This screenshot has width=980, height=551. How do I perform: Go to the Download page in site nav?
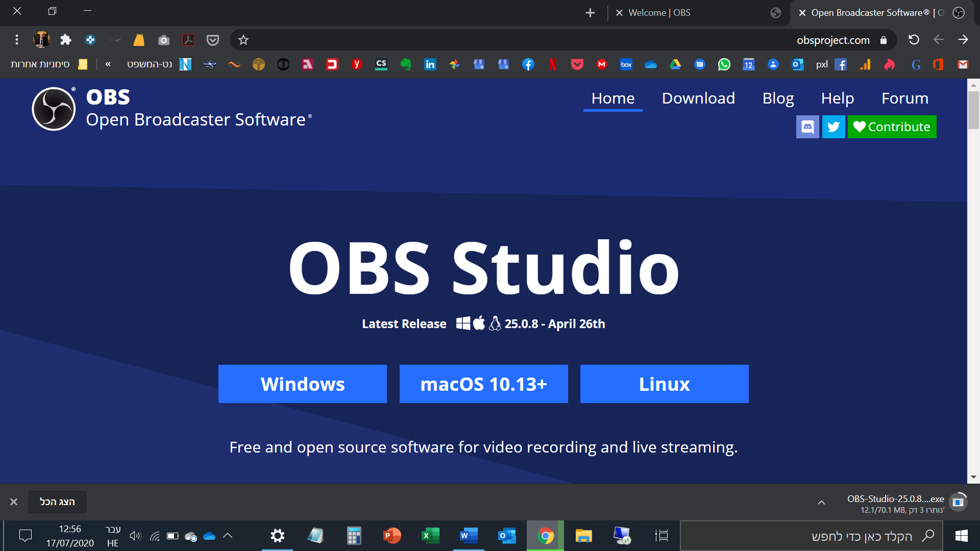tap(698, 98)
